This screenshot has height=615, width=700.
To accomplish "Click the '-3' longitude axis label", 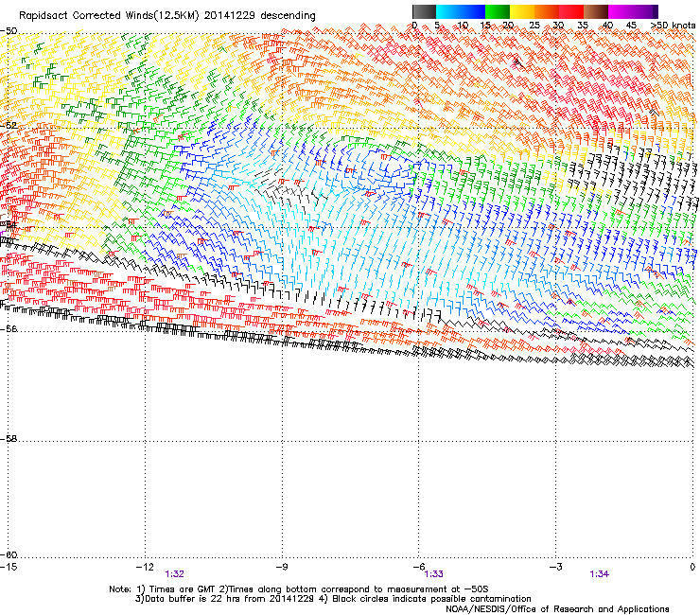I will [x=555, y=567].
